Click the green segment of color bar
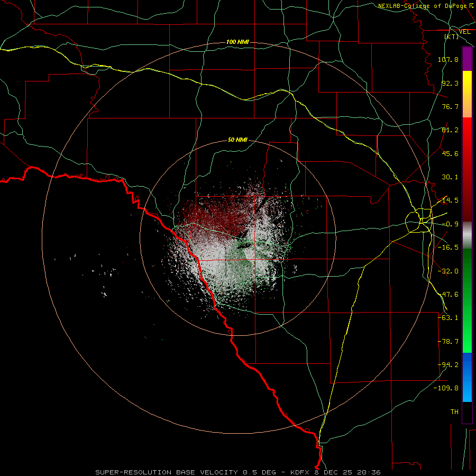Viewport: 476px width, 476px height. click(x=467, y=300)
